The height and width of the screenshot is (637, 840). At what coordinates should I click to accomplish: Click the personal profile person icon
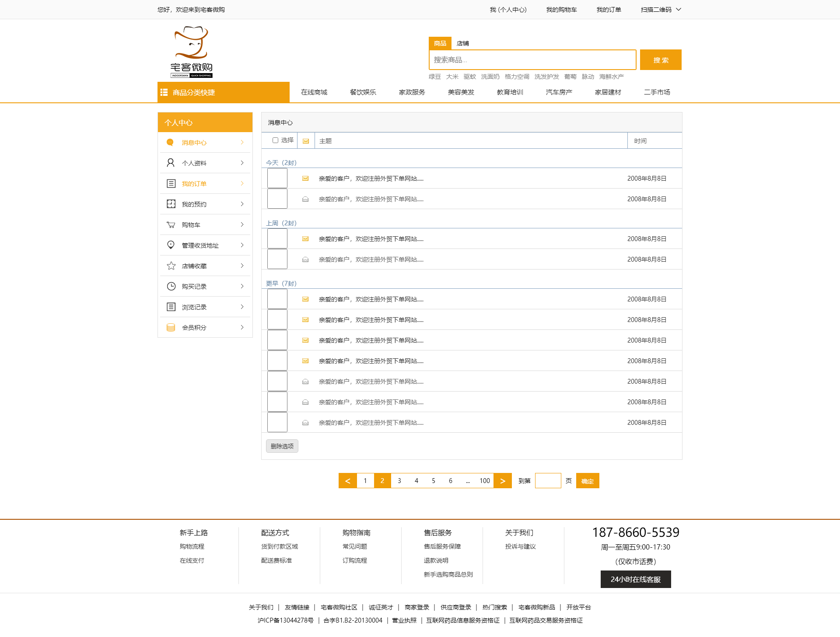coord(171,163)
